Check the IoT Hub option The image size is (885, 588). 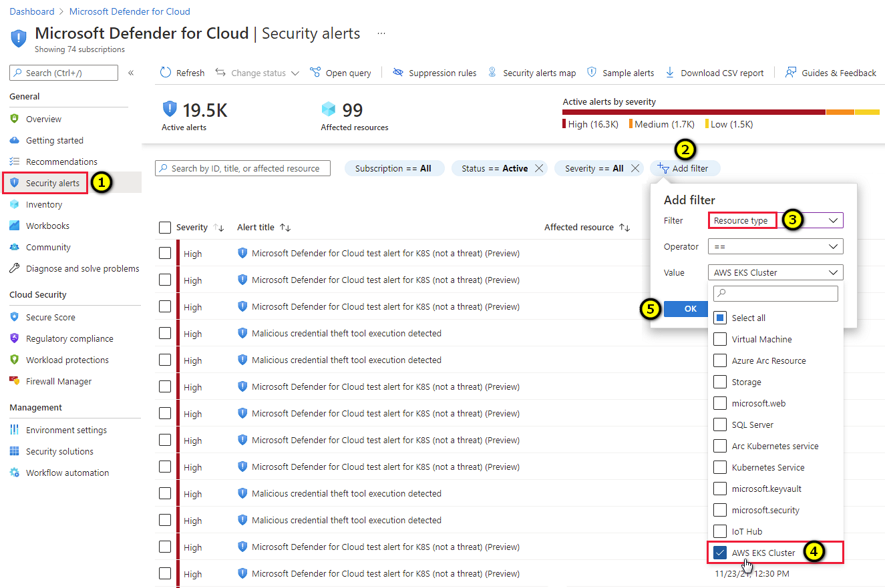click(x=720, y=531)
